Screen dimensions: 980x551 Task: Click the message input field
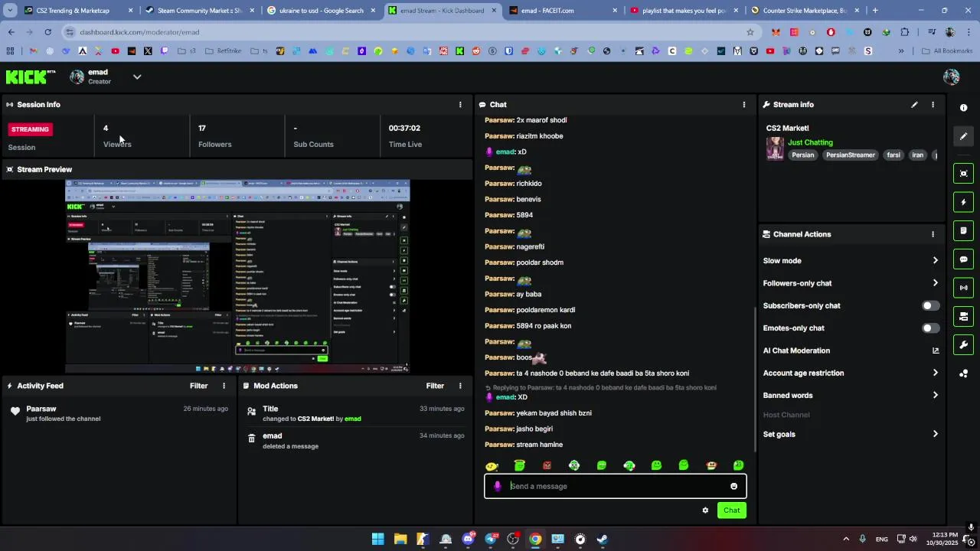point(615,486)
